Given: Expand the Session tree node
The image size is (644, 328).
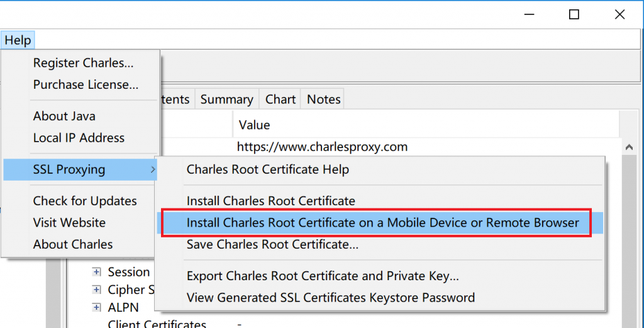Looking at the screenshot, I should (96, 272).
